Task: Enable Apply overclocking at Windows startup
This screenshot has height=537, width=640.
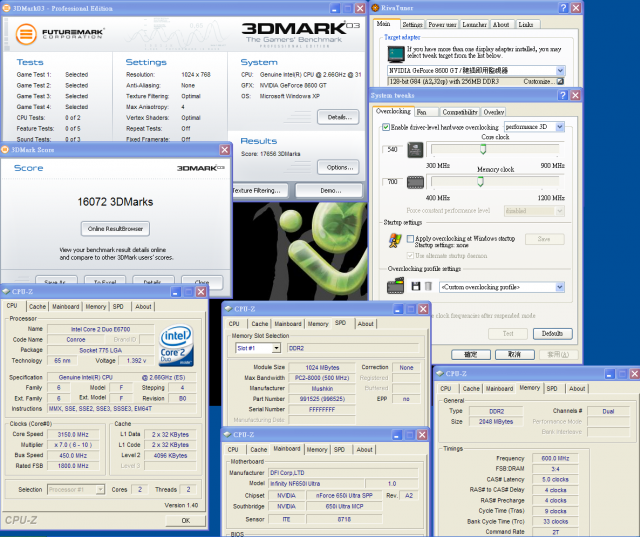Action: pyautogui.click(x=410, y=239)
